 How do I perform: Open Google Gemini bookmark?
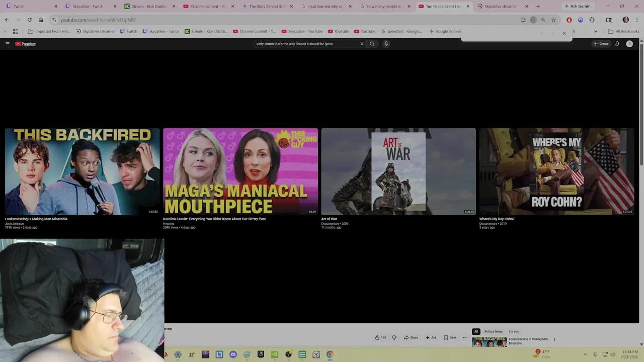pos(445,31)
